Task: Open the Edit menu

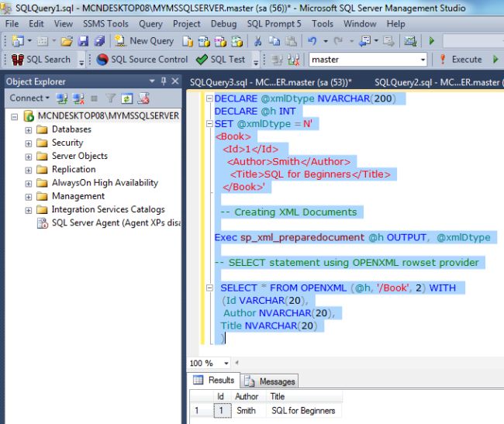Action: tap(36, 24)
